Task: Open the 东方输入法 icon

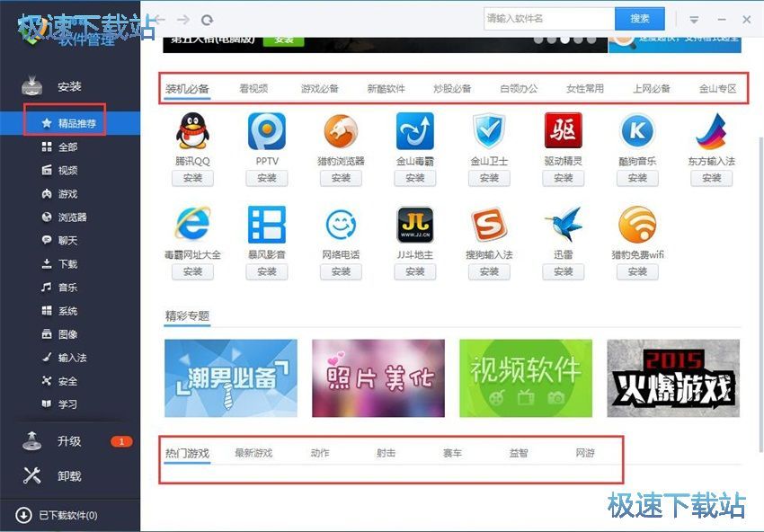Action: pyautogui.click(x=712, y=130)
